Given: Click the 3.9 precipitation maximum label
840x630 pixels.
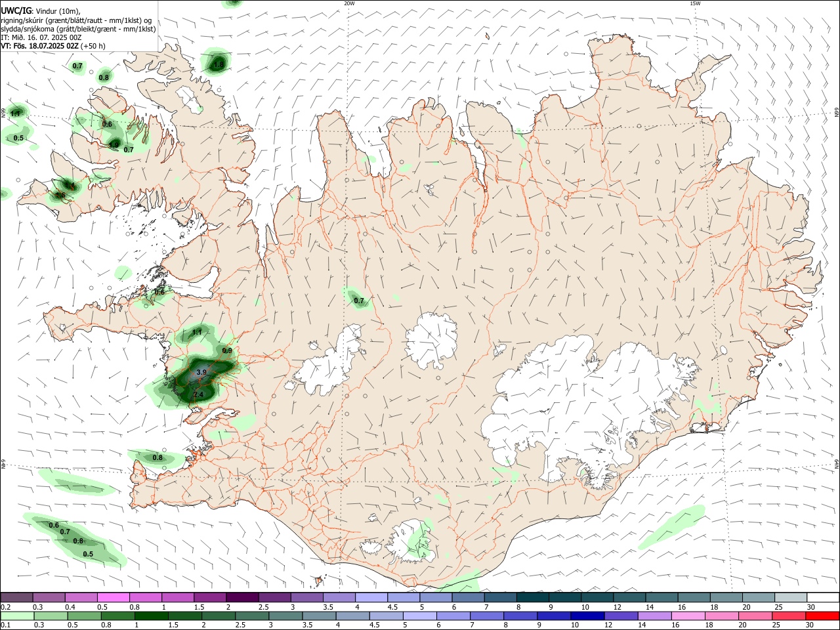Looking at the screenshot, I should click(x=201, y=372).
